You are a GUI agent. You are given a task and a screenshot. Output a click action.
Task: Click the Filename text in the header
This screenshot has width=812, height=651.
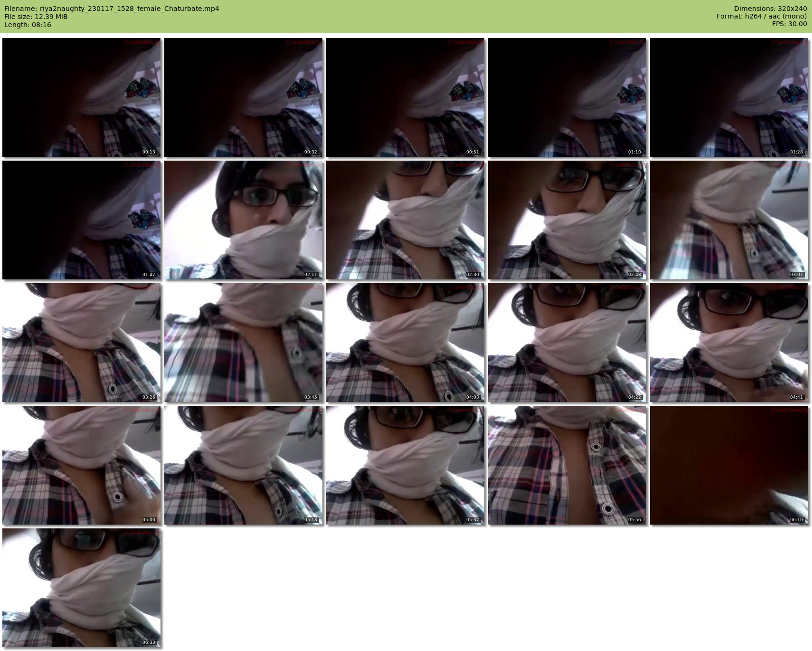click(x=112, y=9)
